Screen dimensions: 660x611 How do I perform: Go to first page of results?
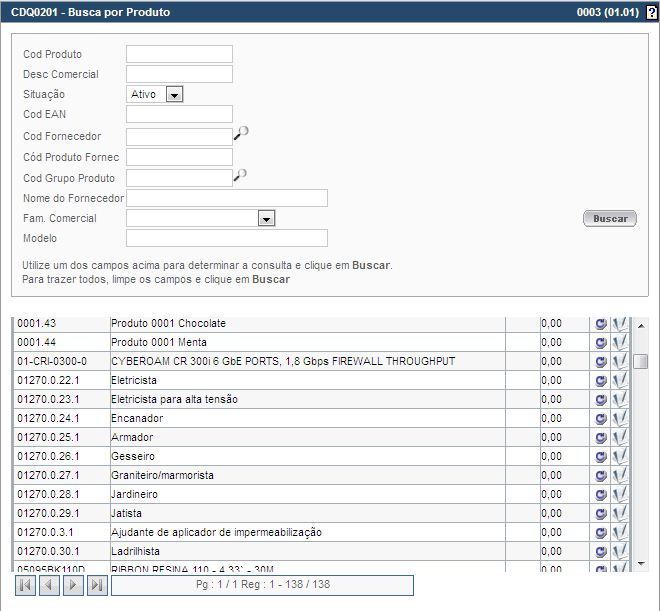[25, 585]
